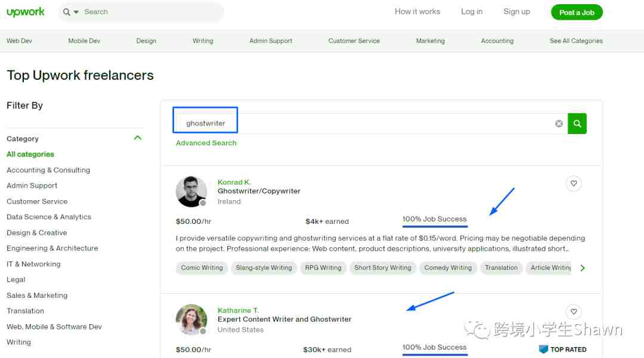Open See All Categories

coord(576,41)
